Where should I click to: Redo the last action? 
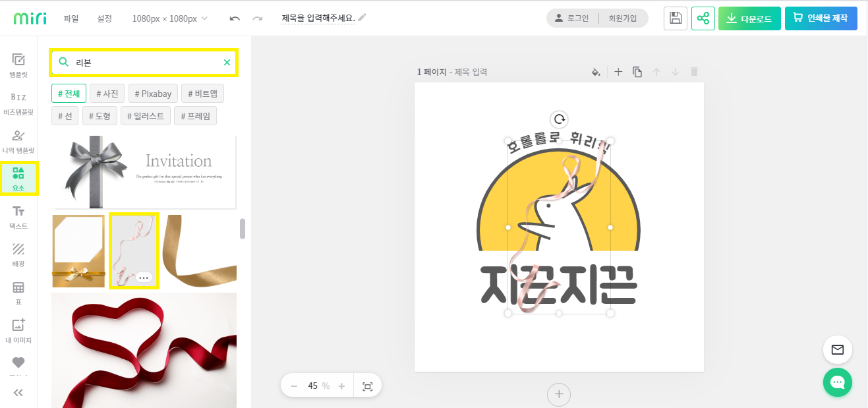tap(257, 18)
